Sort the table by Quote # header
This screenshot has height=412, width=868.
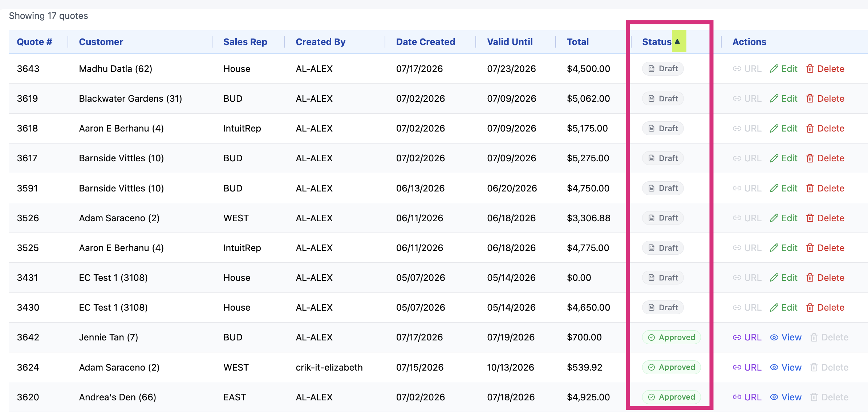pos(35,42)
